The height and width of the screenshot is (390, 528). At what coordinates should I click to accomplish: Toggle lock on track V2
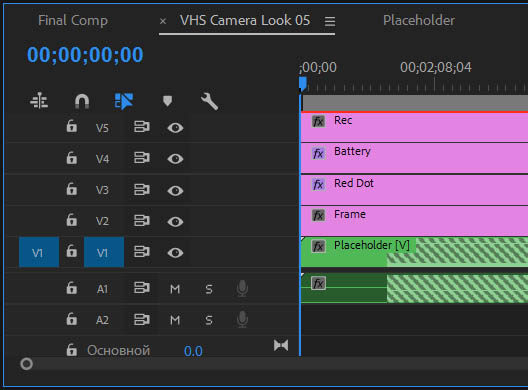click(71, 220)
